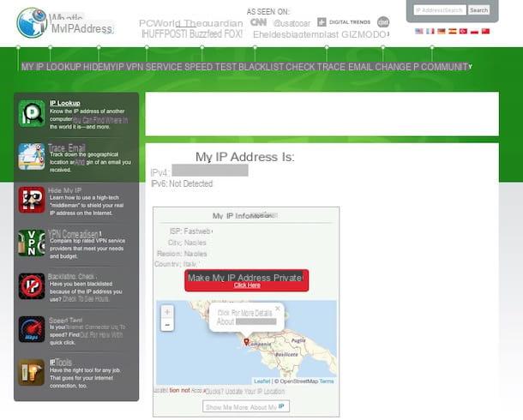
Task: Open BLACKLIST CHECK in the navigation bar
Action: pos(277,67)
